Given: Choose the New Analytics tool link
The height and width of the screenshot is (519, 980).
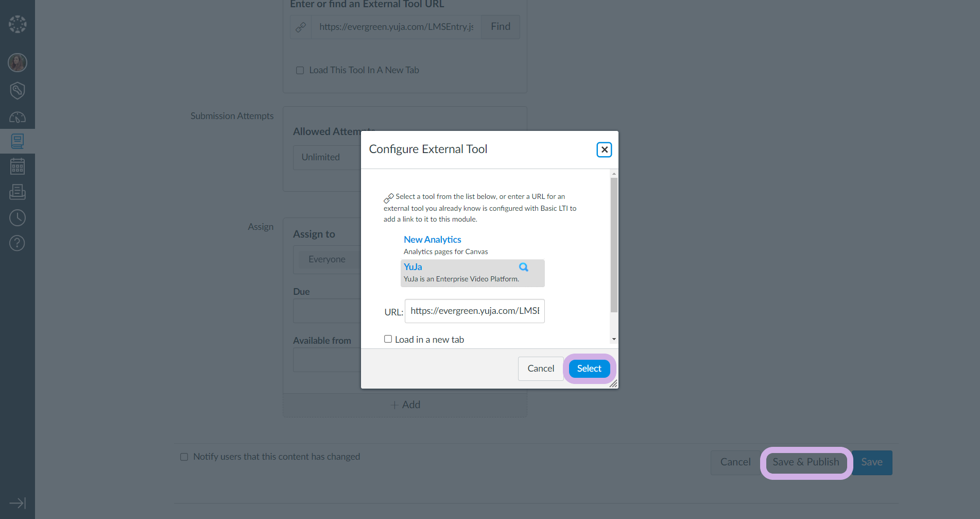Looking at the screenshot, I should click(432, 240).
